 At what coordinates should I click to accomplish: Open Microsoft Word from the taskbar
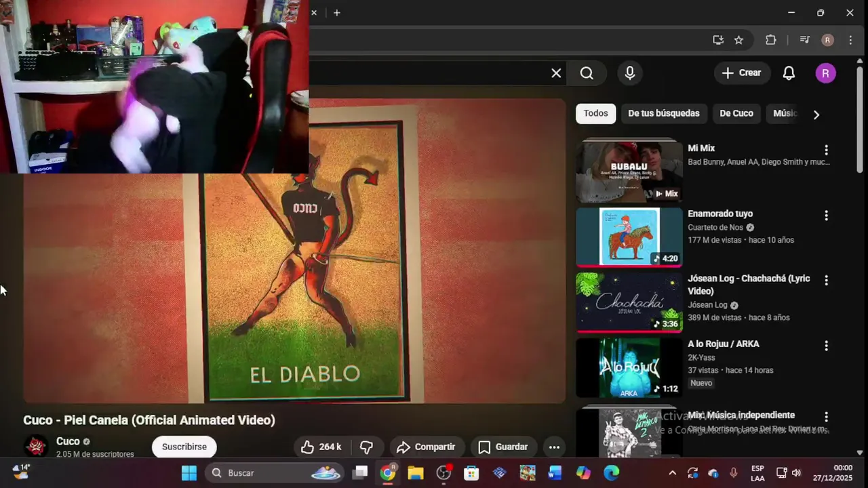point(555,473)
